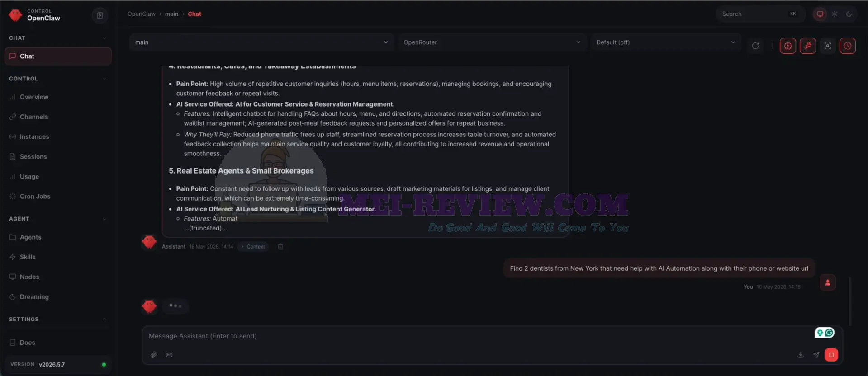
Task: Go to Channels page
Action: [58, 117]
